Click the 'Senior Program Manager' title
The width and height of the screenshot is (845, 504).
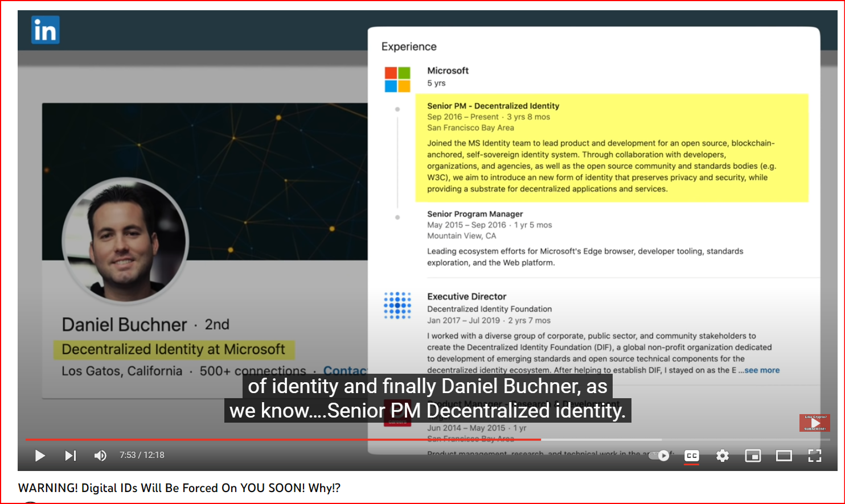(x=475, y=214)
